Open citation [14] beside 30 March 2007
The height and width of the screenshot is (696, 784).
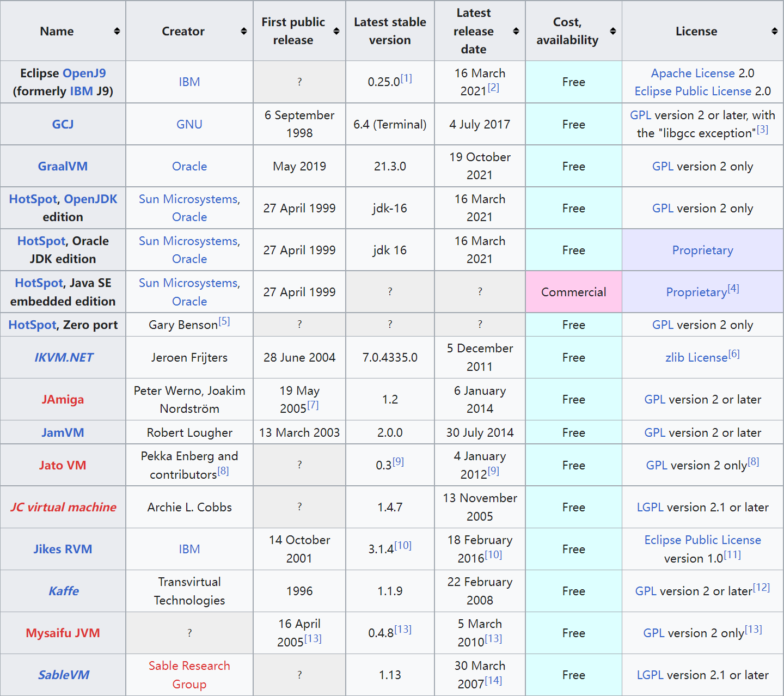click(x=494, y=680)
